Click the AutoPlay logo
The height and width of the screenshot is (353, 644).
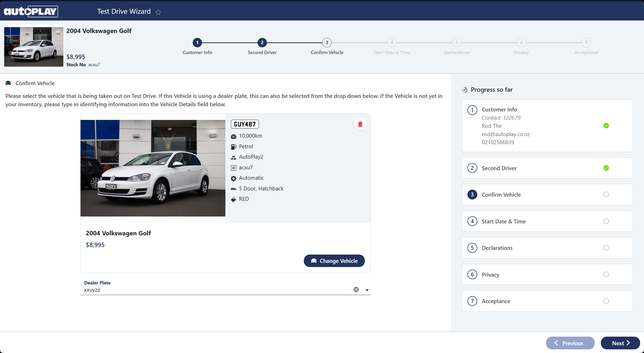pos(31,11)
